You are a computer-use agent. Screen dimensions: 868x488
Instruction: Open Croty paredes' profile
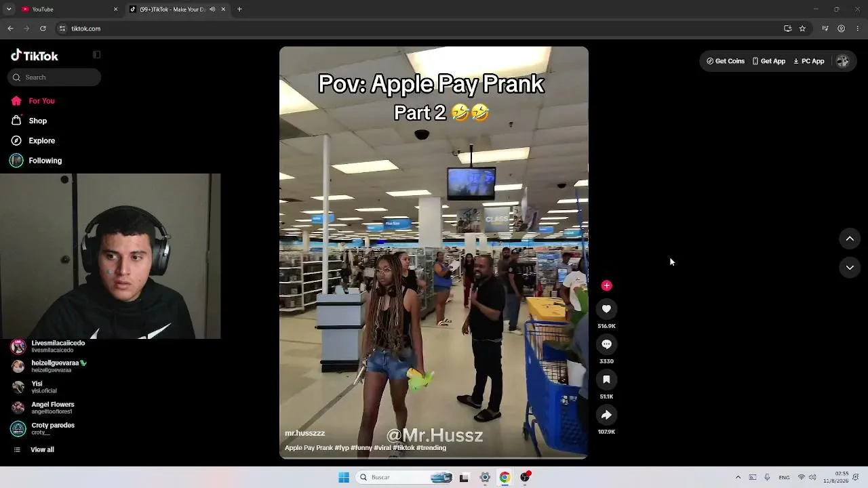(43, 428)
